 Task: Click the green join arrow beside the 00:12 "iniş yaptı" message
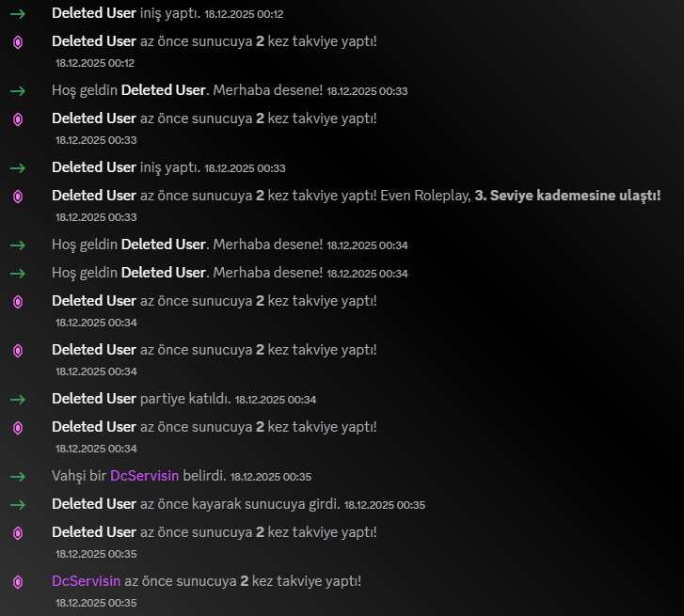coord(18,14)
